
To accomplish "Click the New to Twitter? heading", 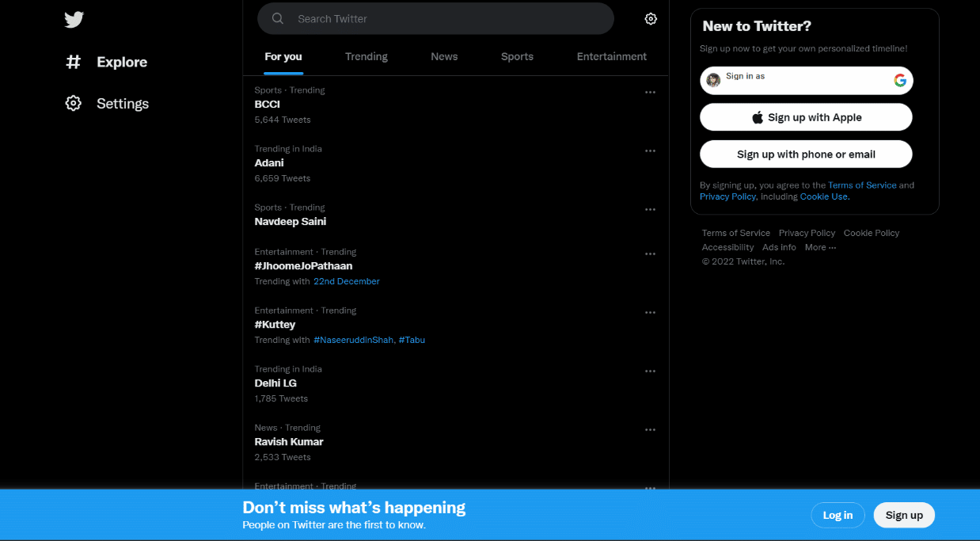I will tap(757, 26).
